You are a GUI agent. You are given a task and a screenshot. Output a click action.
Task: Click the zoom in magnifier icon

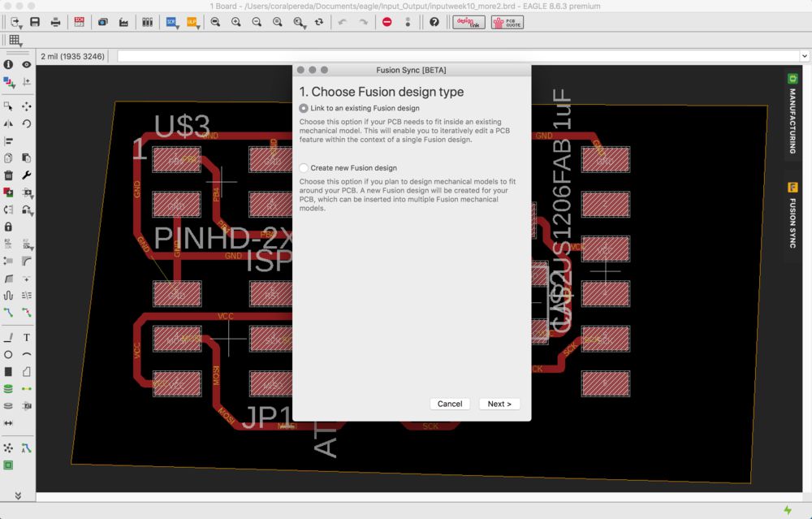[x=236, y=22]
